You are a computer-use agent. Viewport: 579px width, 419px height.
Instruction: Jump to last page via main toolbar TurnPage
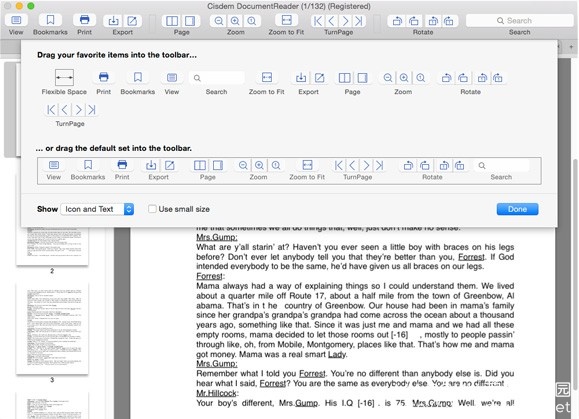359,21
